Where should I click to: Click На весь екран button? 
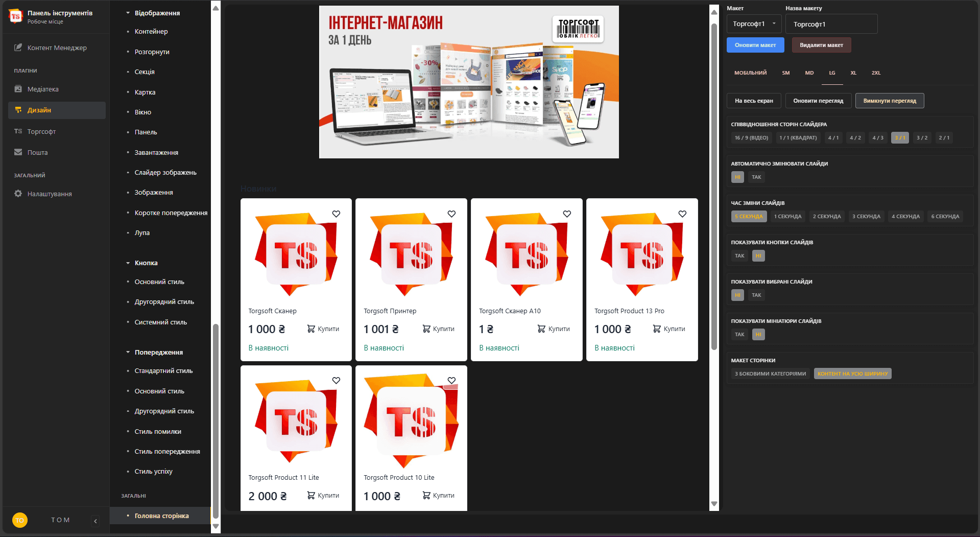point(754,101)
